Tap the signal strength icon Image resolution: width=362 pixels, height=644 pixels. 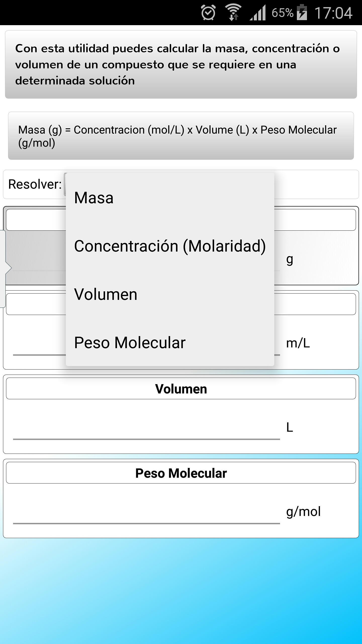click(258, 13)
